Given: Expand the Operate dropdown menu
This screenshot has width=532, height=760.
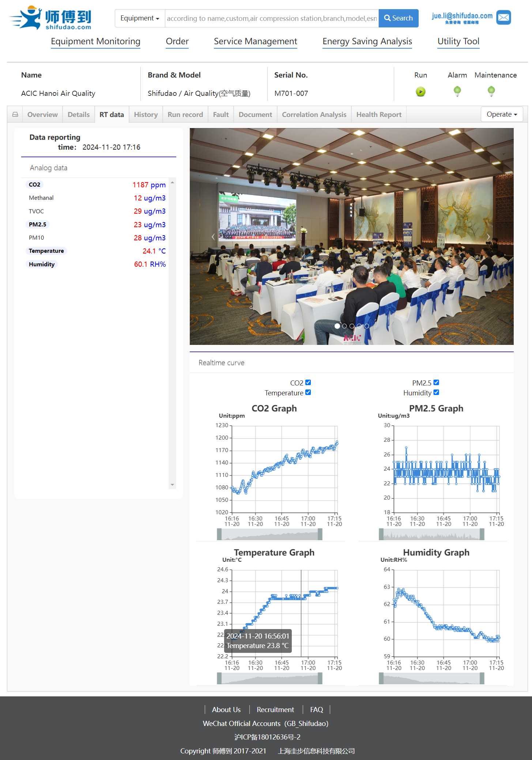Looking at the screenshot, I should pyautogui.click(x=502, y=114).
